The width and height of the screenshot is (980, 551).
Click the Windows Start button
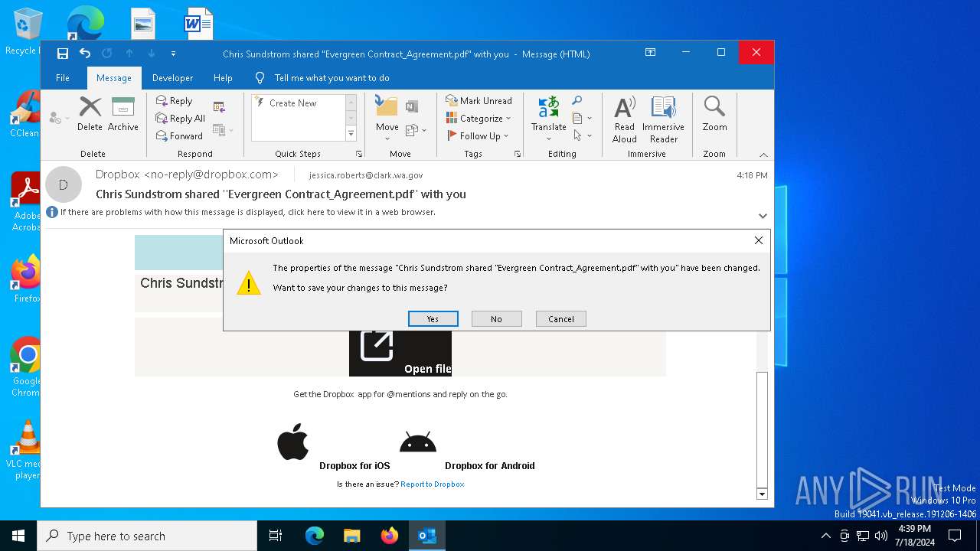point(18,536)
